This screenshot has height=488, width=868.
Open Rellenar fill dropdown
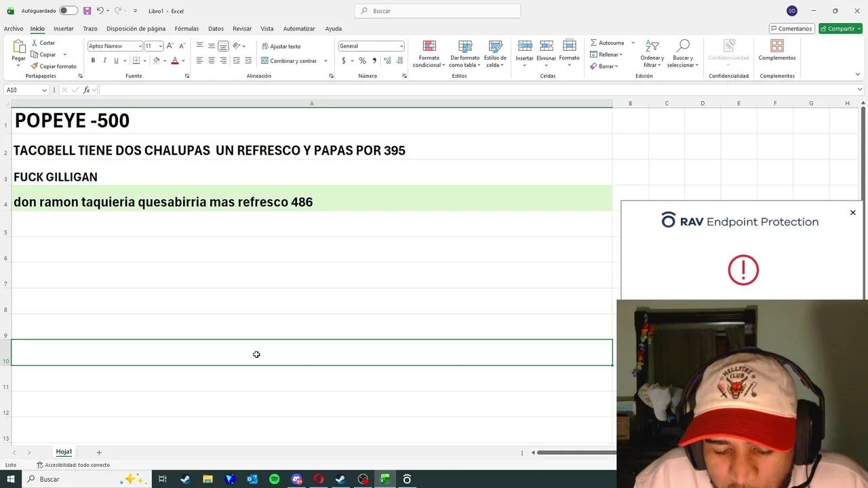[x=606, y=54]
